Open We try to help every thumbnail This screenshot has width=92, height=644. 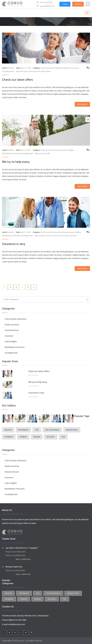[x=7, y=384]
